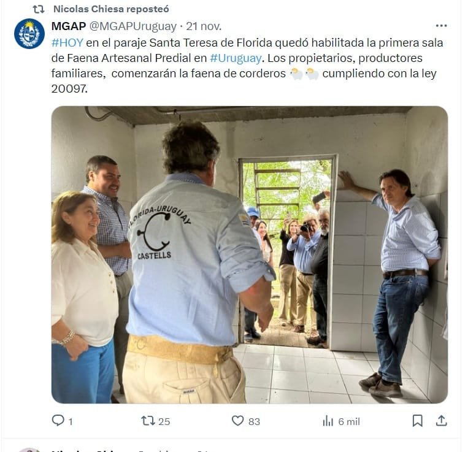This screenshot has width=476, height=452.
Task: Visit the @MGAPUruguay handle
Action: [132, 26]
